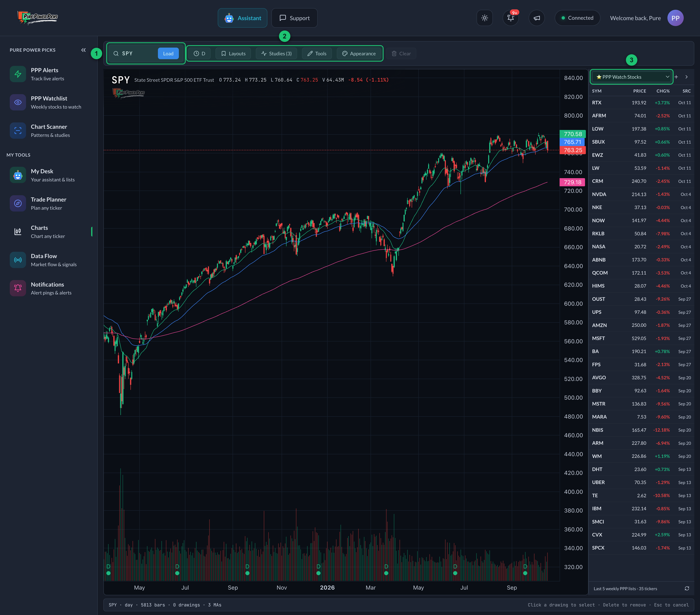
Task: Open PPP Watchlist eye icon
Action: (x=18, y=102)
